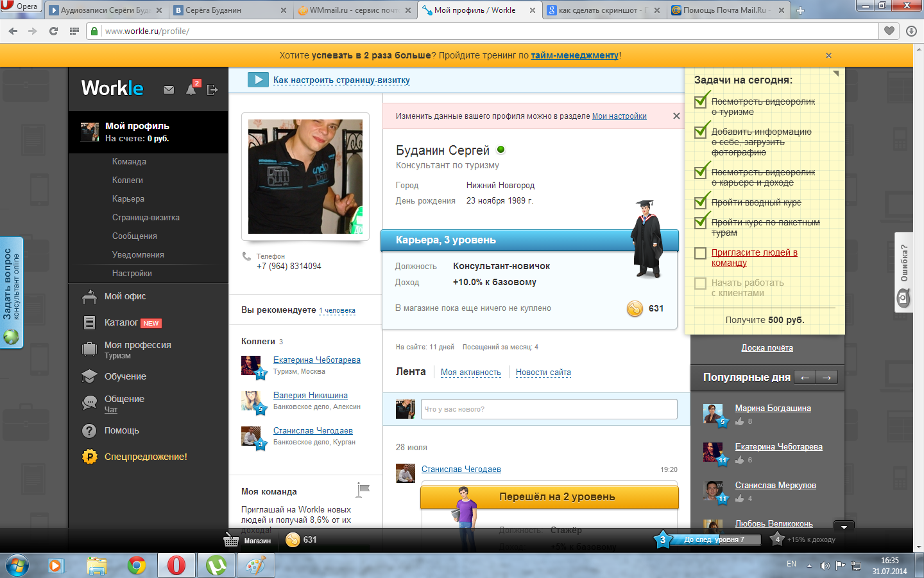Click the тайм-менеджменту link in banner

[x=575, y=55]
